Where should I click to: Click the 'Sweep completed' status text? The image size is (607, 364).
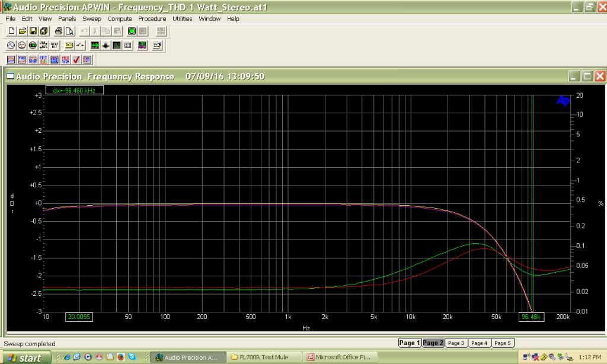30,344
